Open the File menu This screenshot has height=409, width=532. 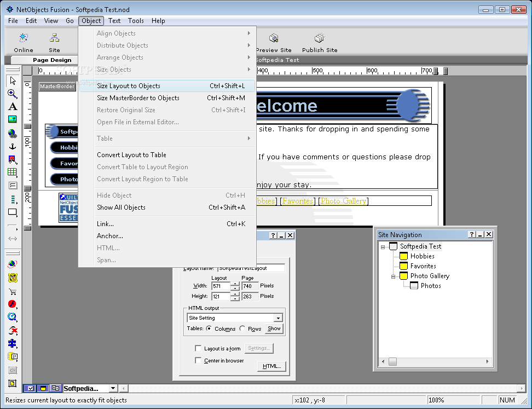pyautogui.click(x=13, y=21)
